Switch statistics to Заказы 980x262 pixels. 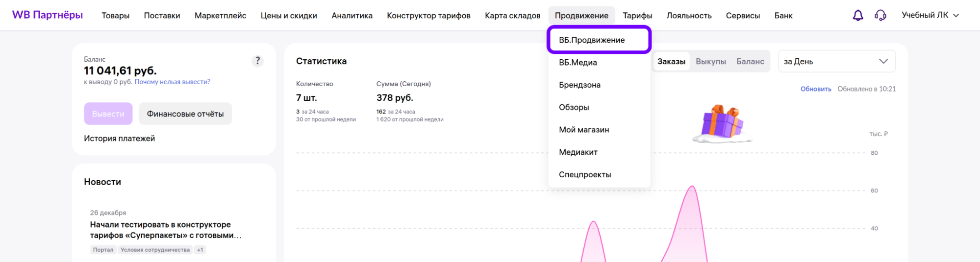point(671,62)
